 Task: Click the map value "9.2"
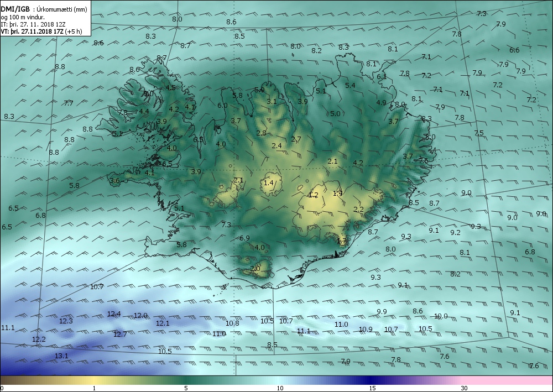tap(456, 233)
